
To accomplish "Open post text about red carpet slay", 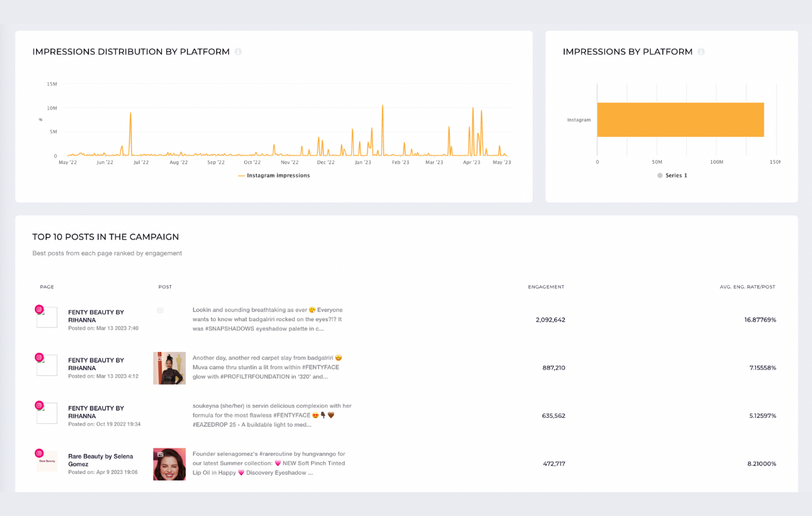I will (x=267, y=367).
